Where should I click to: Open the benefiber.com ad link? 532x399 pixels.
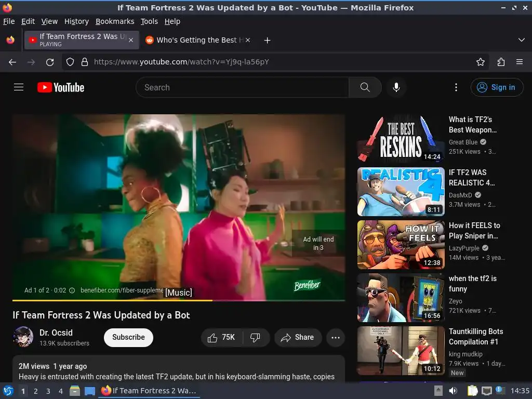tap(122, 290)
